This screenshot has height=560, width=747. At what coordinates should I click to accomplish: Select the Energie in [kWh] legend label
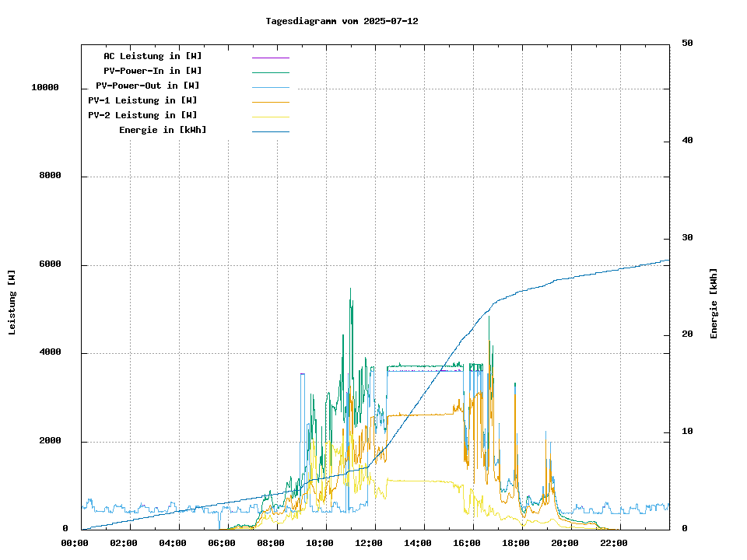(x=163, y=130)
